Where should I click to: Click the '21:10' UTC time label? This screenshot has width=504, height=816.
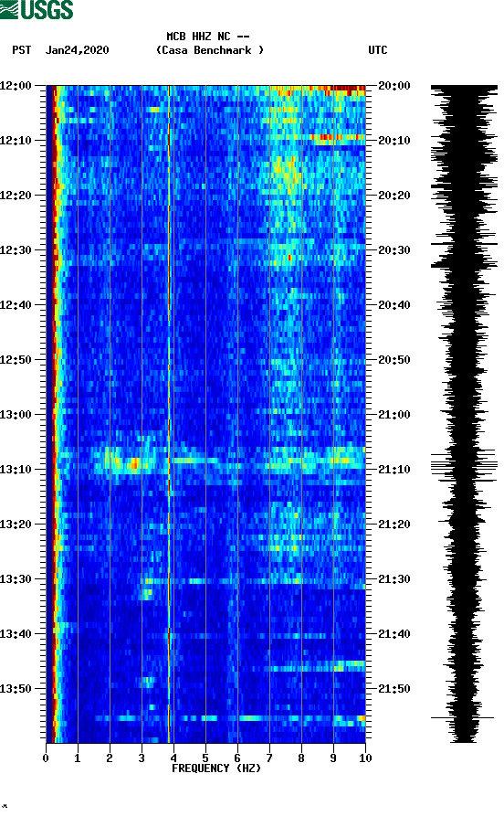tap(394, 469)
